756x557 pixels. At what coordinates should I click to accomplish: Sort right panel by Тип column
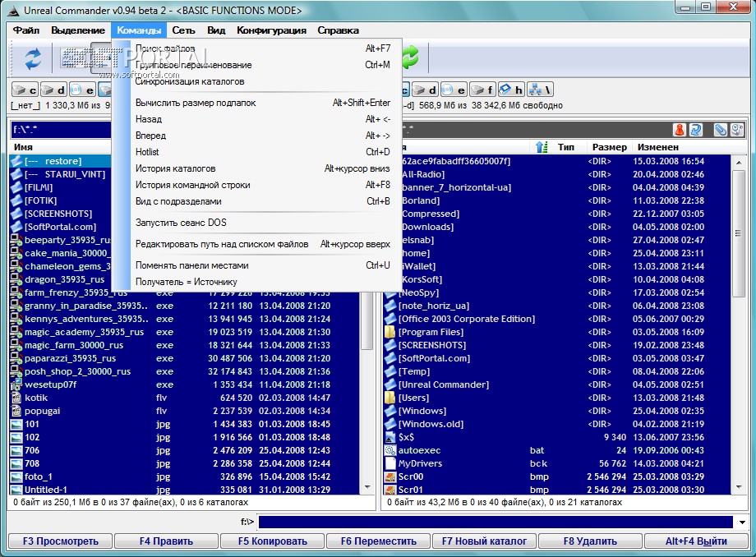(566, 147)
